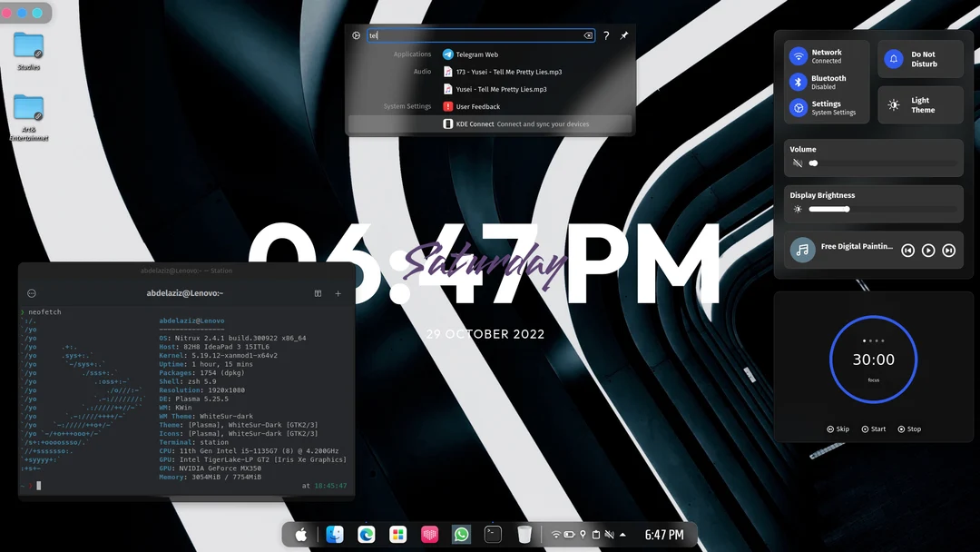Pin the KRunner search window

pos(623,35)
